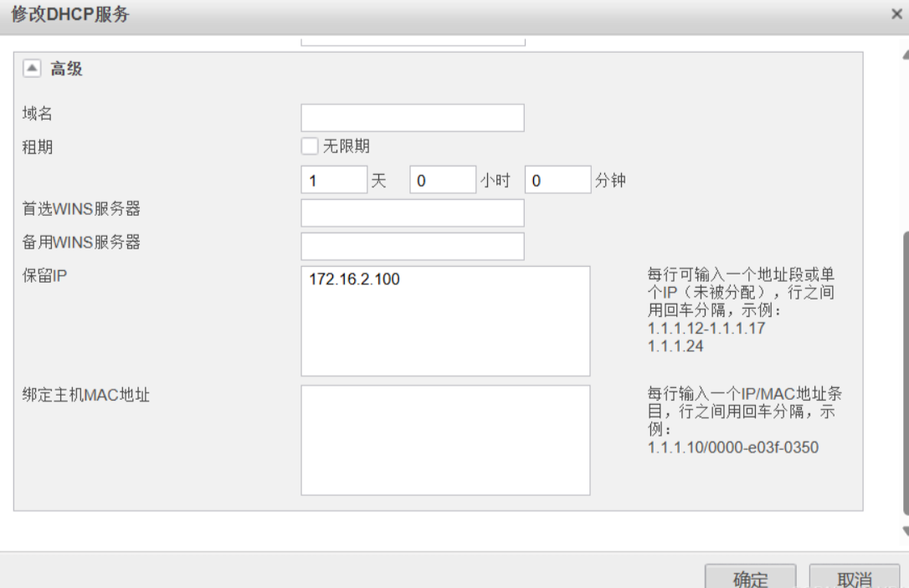Click the lease days (天) field
This screenshot has height=588, width=909.
point(334,180)
